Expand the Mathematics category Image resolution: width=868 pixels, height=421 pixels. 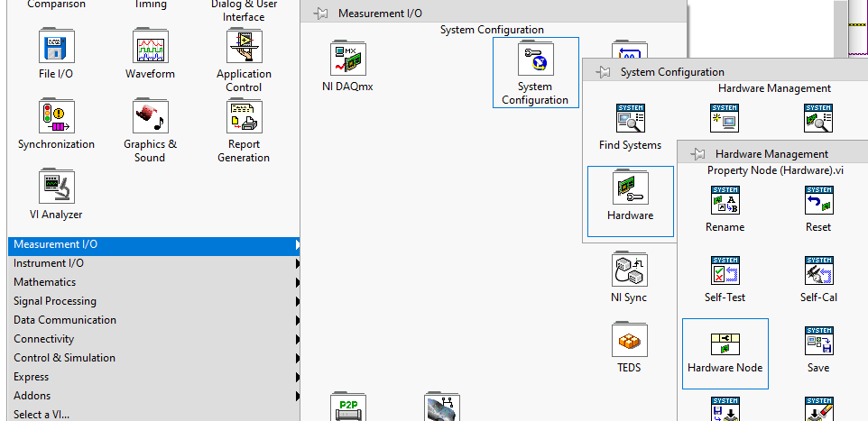click(x=154, y=282)
